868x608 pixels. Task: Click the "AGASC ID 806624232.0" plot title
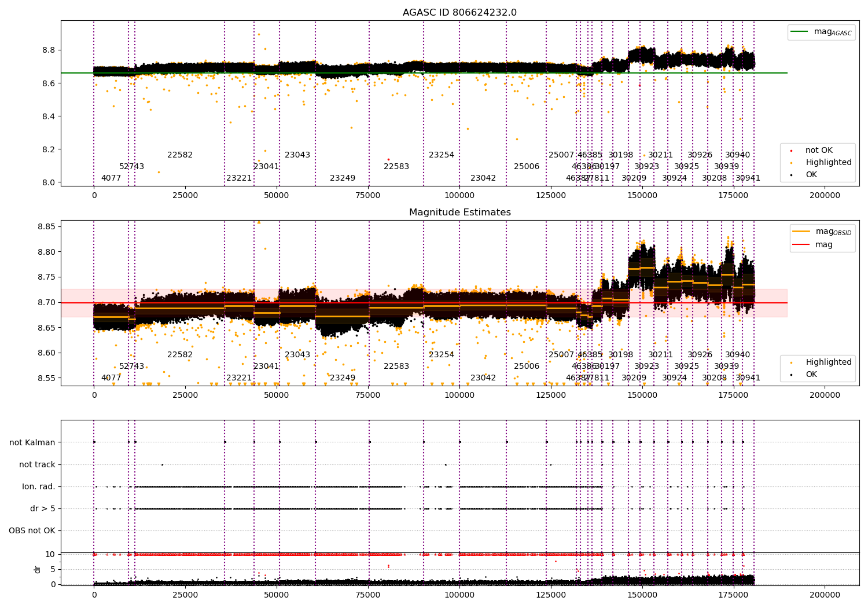tap(459, 13)
